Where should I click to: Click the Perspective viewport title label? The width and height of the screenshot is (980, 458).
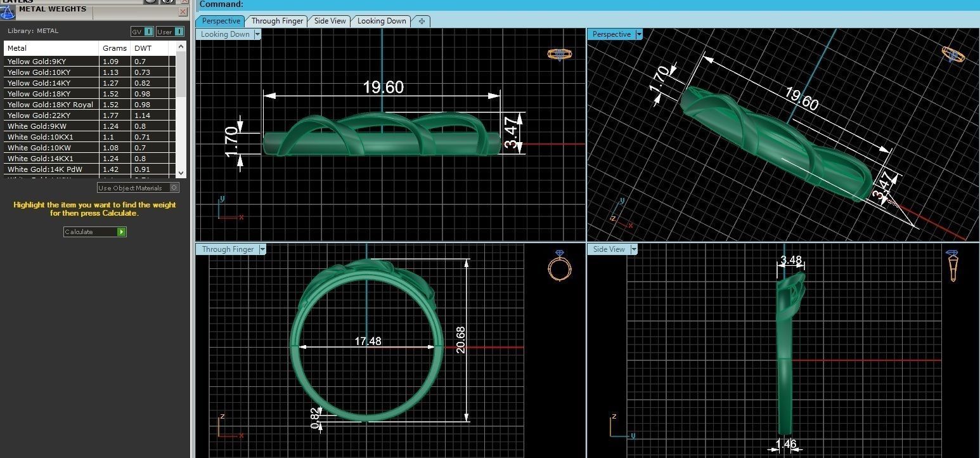point(612,34)
